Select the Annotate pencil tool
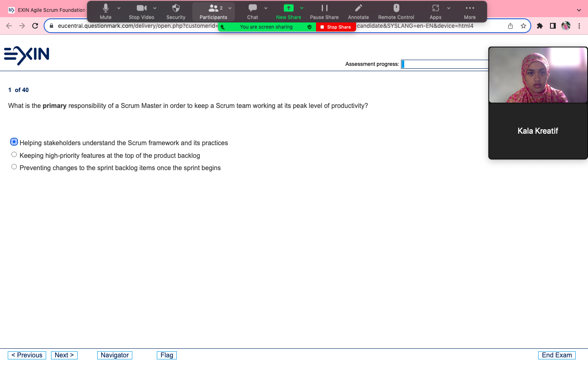The image size is (588, 368). (x=358, y=9)
